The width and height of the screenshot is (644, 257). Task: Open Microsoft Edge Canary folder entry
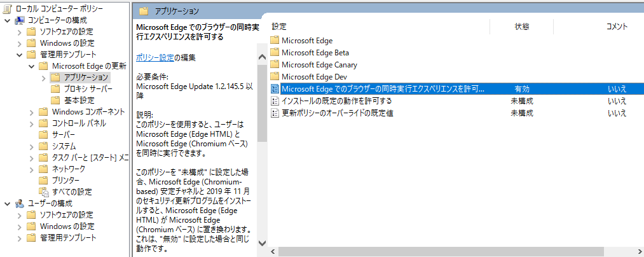point(320,64)
